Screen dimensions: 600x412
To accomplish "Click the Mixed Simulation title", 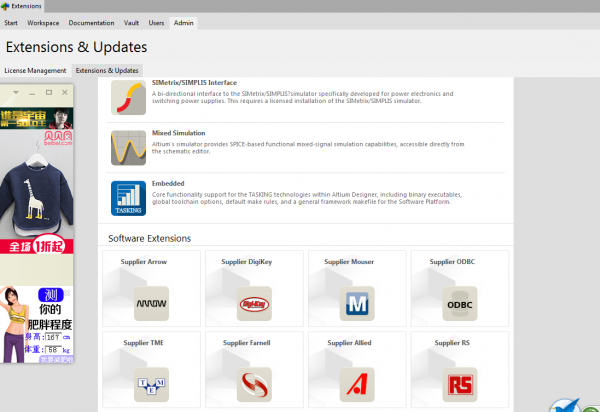I will pyautogui.click(x=178, y=133).
